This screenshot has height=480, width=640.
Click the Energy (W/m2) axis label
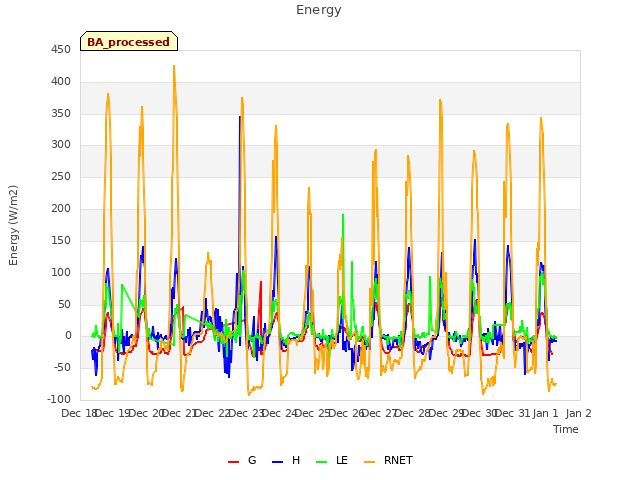13,225
